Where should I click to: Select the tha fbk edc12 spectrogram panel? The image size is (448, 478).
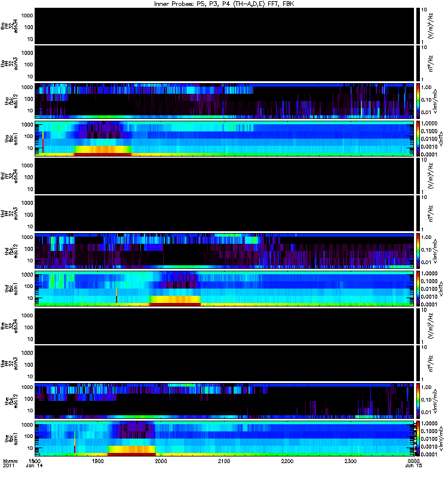pos(225,101)
